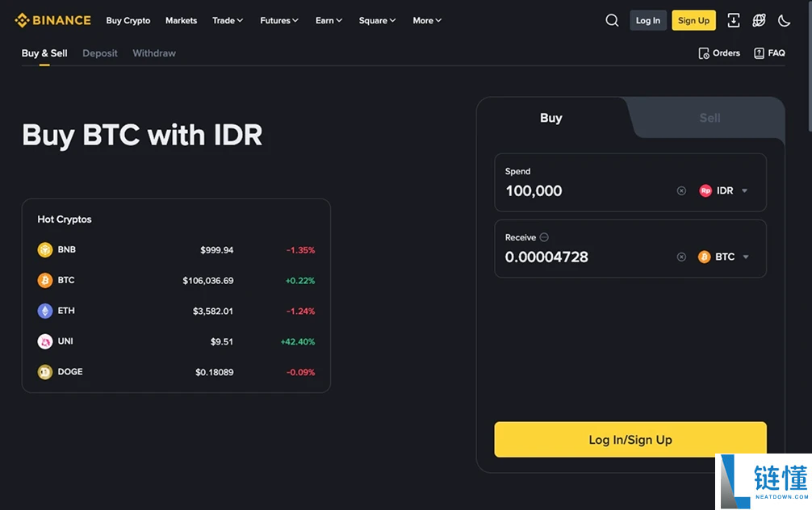This screenshot has width=812, height=510.
Task: Switch to the Sell tab
Action: pos(709,118)
